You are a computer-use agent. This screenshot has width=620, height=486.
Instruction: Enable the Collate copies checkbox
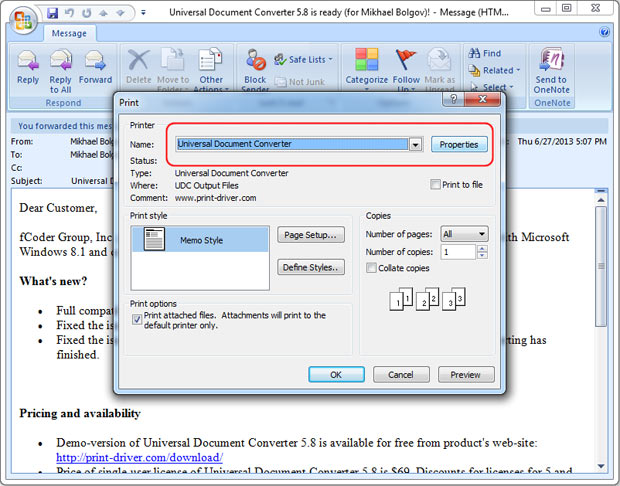371,268
